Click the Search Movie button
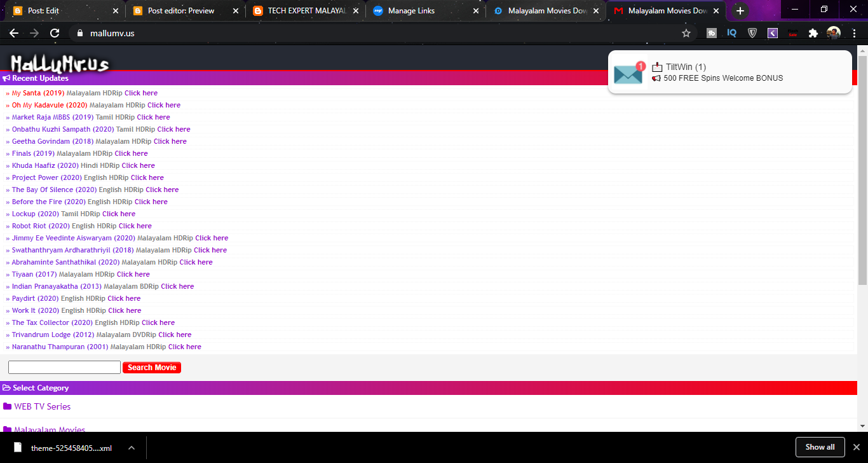The width and height of the screenshot is (868, 463). tap(152, 368)
